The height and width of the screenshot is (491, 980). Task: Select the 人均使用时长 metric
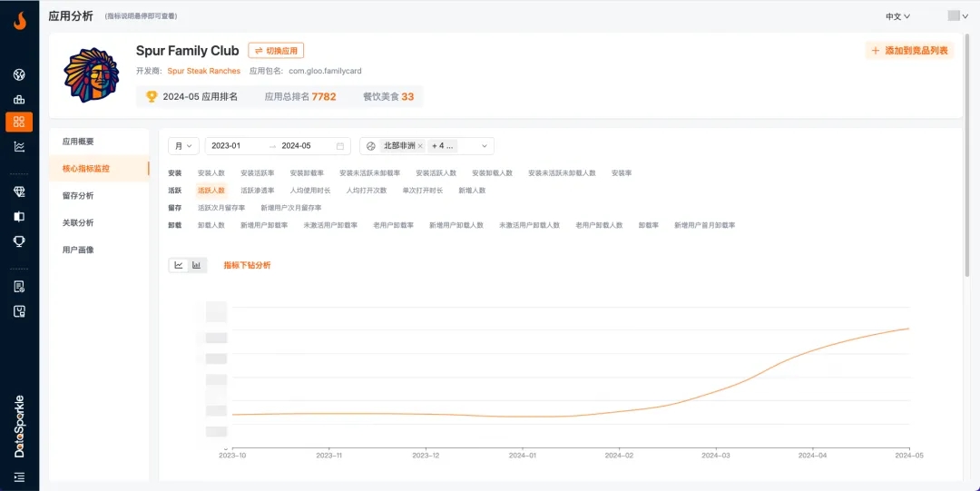[310, 191]
